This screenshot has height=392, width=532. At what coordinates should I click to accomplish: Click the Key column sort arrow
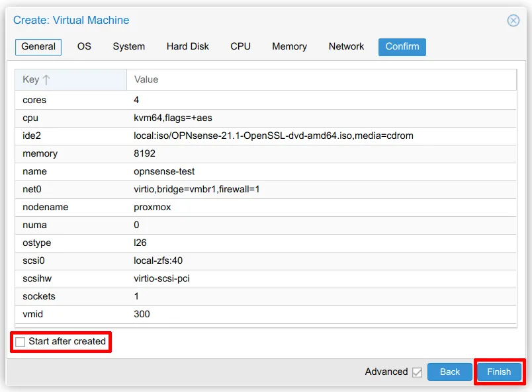tap(46, 80)
